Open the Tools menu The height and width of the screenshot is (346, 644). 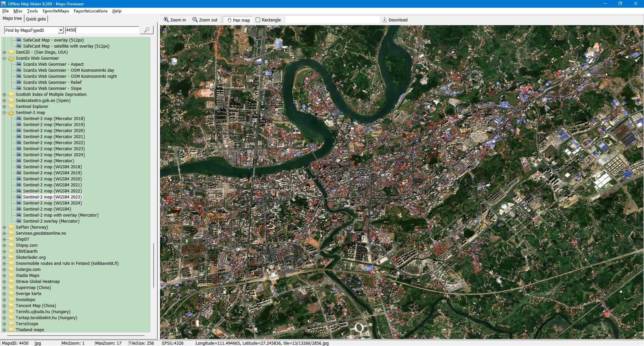point(32,11)
